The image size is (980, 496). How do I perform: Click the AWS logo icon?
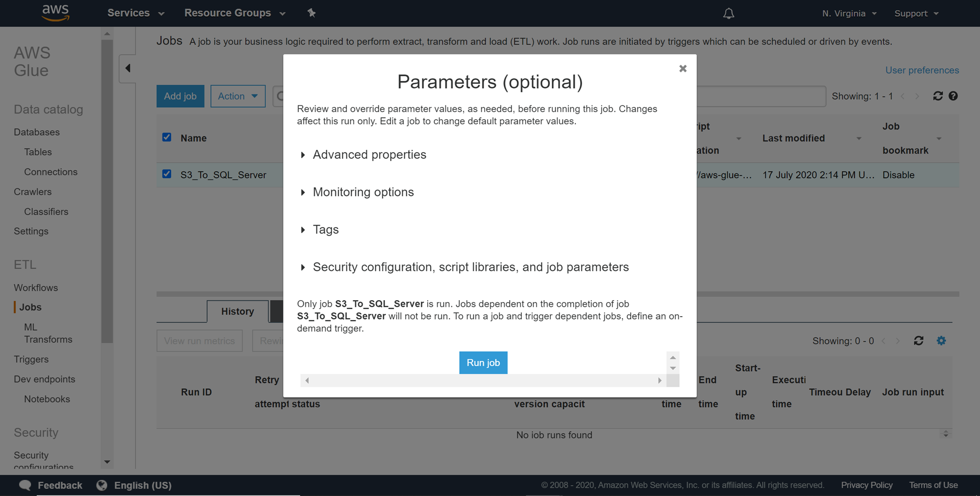tap(55, 13)
